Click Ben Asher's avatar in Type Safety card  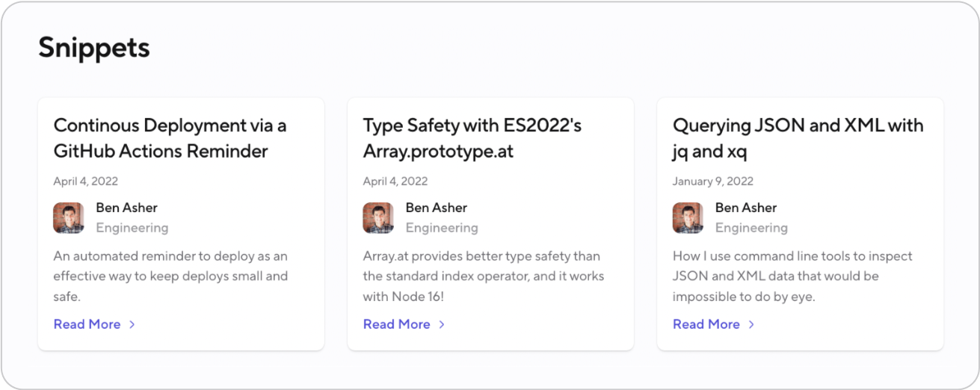point(378,217)
